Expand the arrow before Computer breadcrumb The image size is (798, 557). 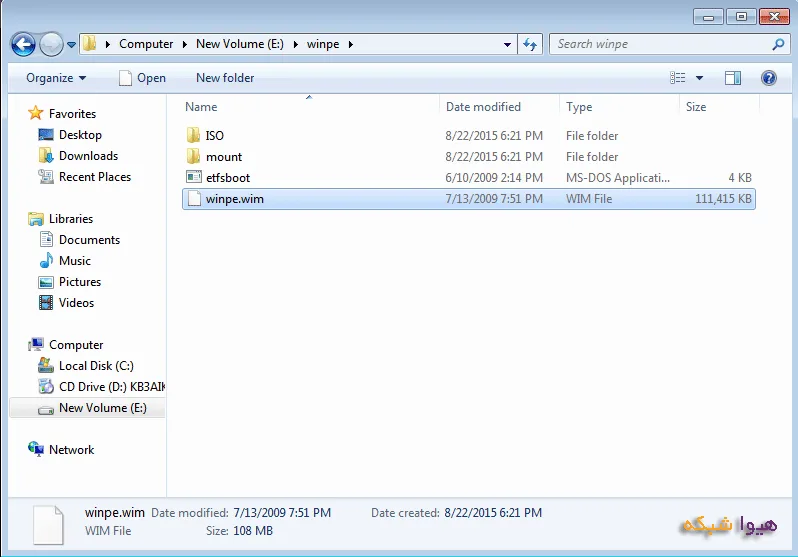pos(107,44)
